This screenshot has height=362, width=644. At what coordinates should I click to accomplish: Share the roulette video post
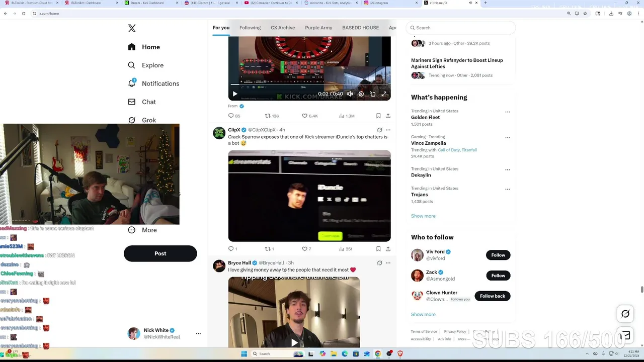[x=388, y=116]
